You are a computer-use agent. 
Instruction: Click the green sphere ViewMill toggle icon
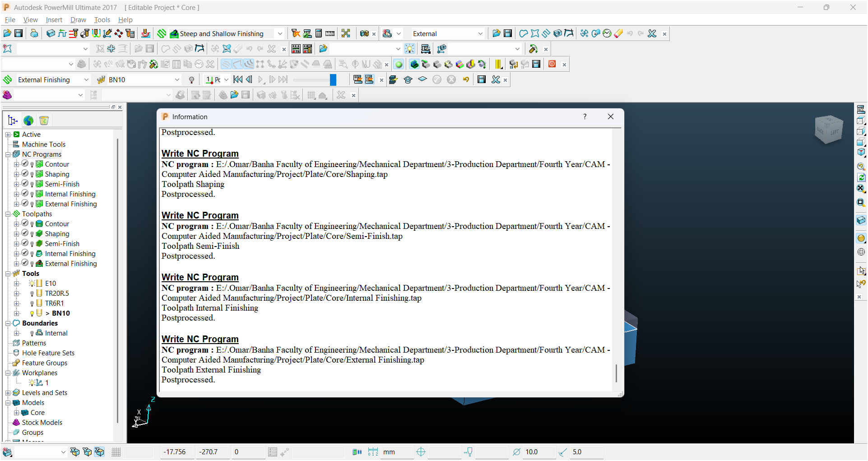tap(399, 64)
